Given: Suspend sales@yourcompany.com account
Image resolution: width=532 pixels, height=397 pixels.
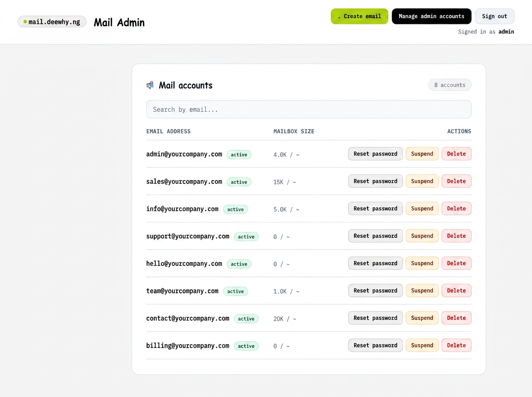Looking at the screenshot, I should tap(422, 181).
